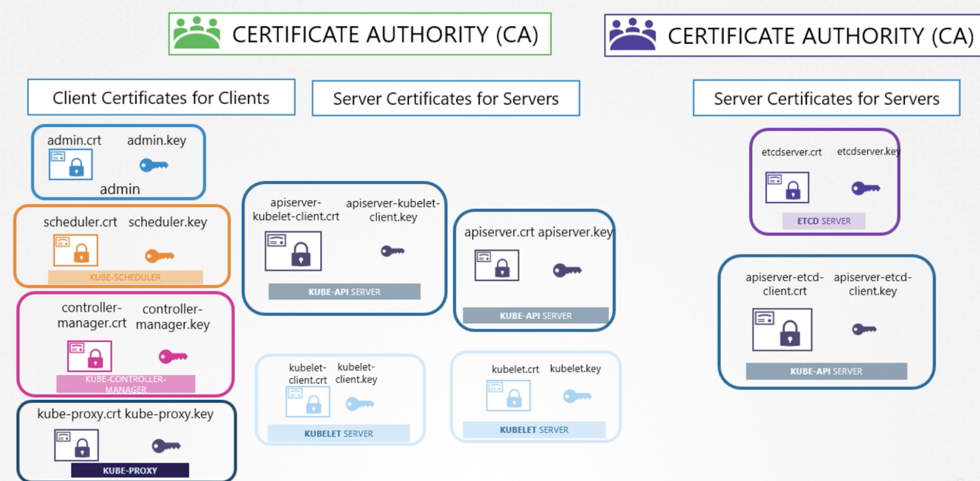The height and width of the screenshot is (481, 980).
Task: Click the kube-proxy.key dark key icon
Action: [x=166, y=445]
